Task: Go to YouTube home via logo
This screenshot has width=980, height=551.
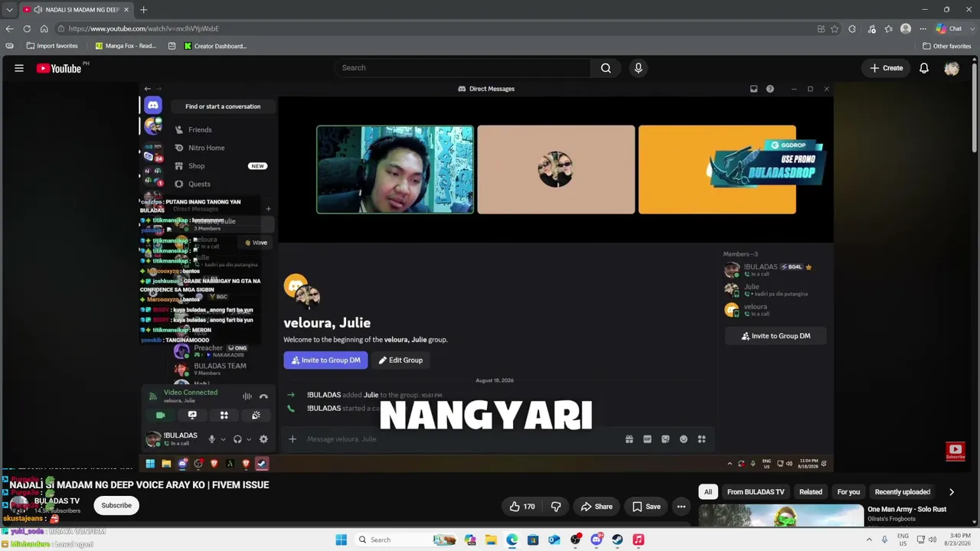Action: tap(59, 68)
